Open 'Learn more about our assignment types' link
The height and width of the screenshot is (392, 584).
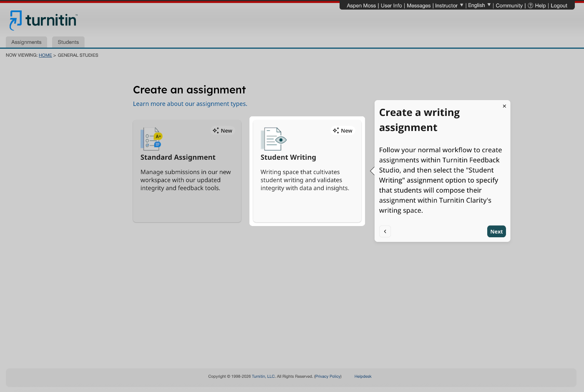[x=190, y=104]
